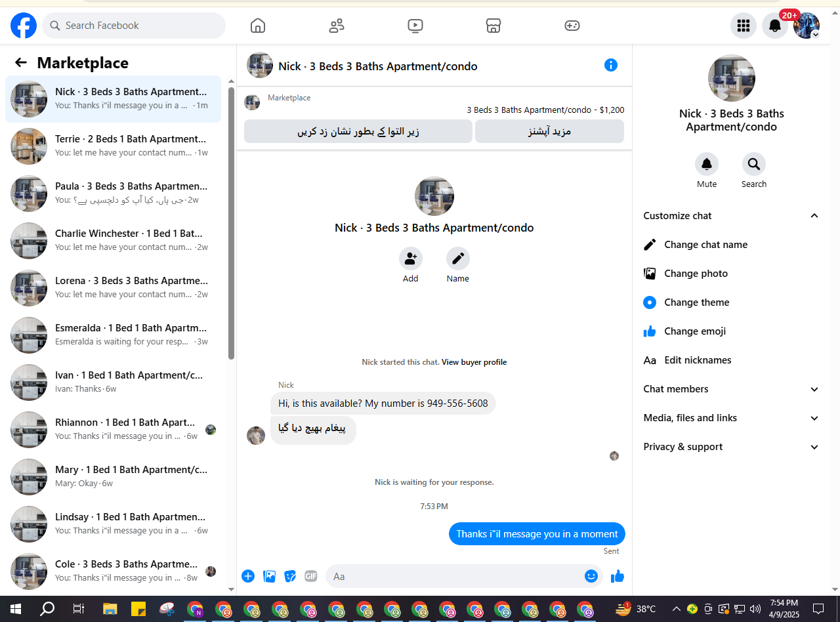Go to Facebook Home icon
Screen dimensions: 840x622
click(x=258, y=26)
